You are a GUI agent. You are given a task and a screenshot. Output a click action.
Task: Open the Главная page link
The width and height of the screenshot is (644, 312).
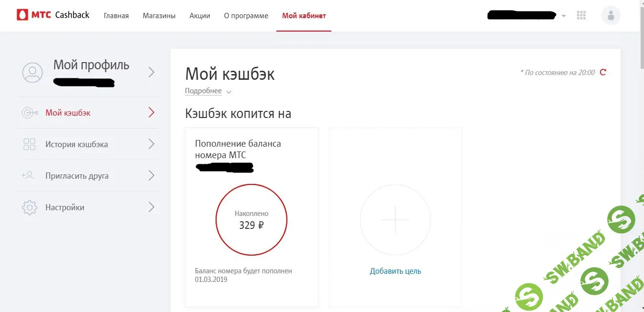(x=116, y=15)
